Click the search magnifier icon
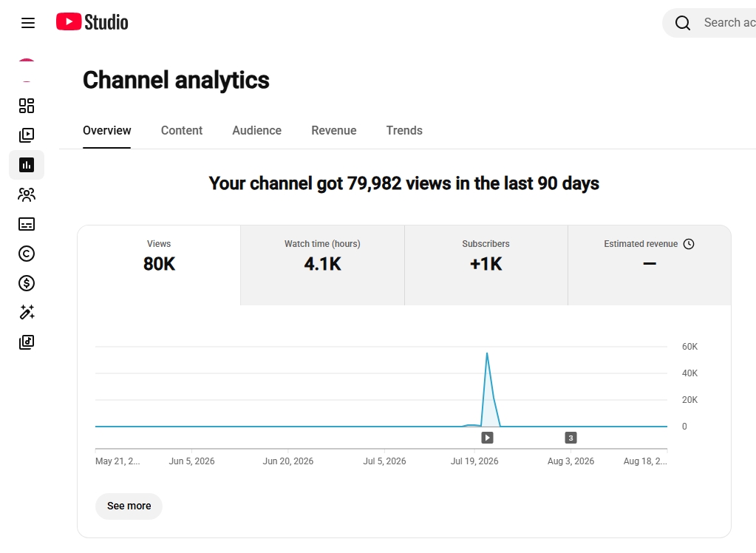Viewport: 756px width, 553px height. [683, 23]
